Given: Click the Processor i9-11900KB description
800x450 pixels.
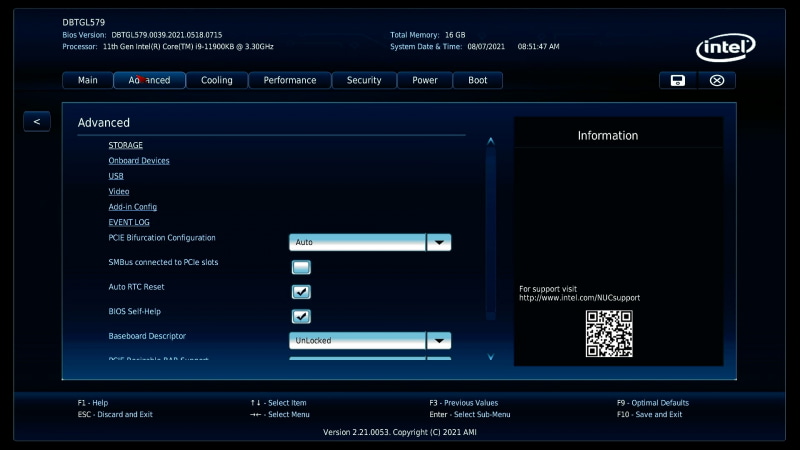Looking at the screenshot, I should pos(188,46).
